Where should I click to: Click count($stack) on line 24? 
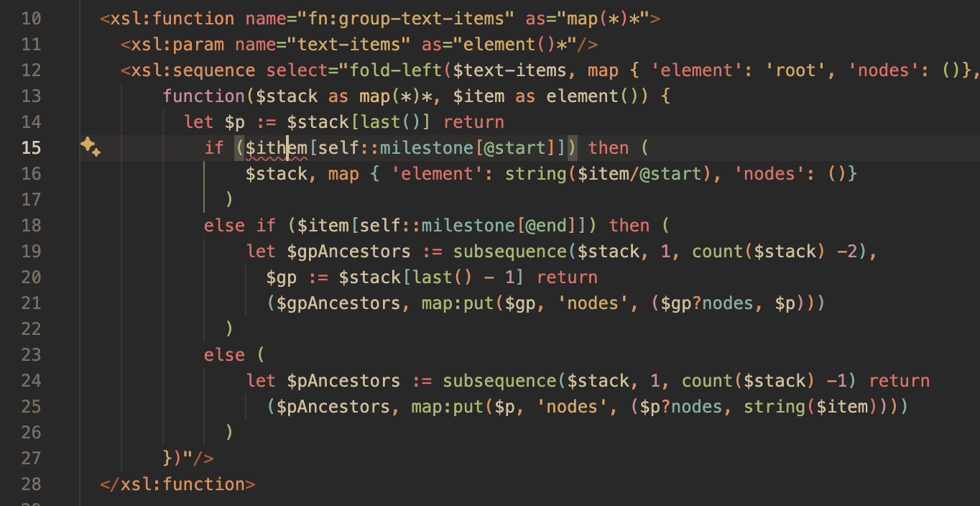(749, 380)
